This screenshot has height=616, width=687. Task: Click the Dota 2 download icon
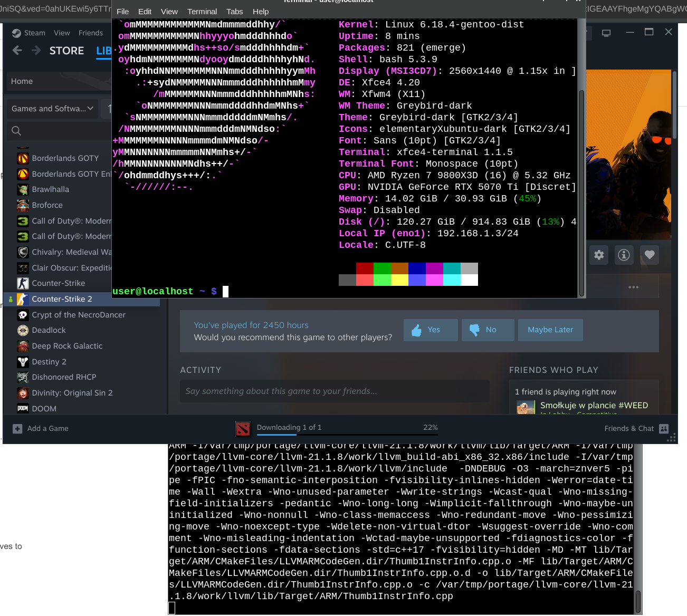point(243,429)
